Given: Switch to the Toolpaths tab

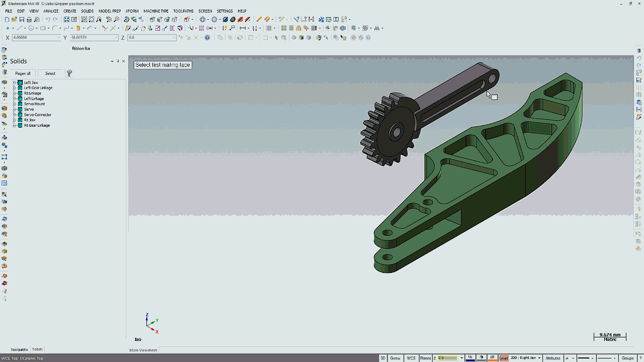Looking at the screenshot, I should (x=19, y=349).
